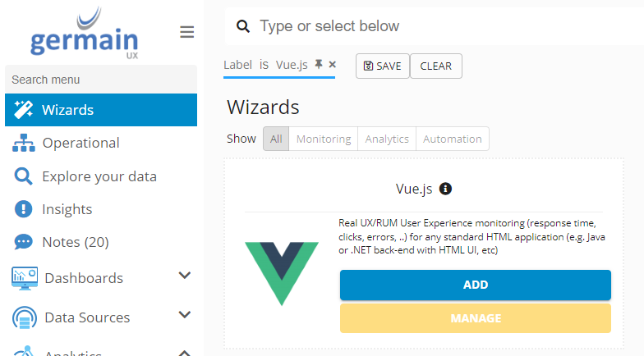This screenshot has height=356, width=644.
Task: Show All wizards
Action: pos(276,139)
